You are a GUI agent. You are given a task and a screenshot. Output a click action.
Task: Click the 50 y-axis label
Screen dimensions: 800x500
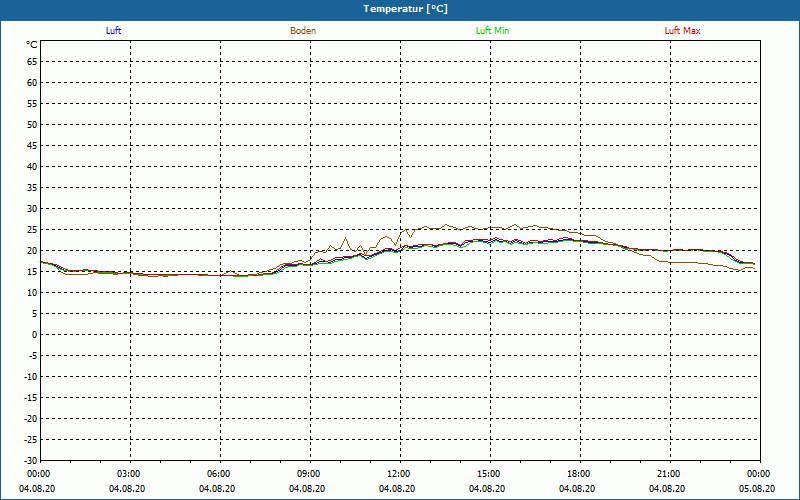tap(32, 124)
